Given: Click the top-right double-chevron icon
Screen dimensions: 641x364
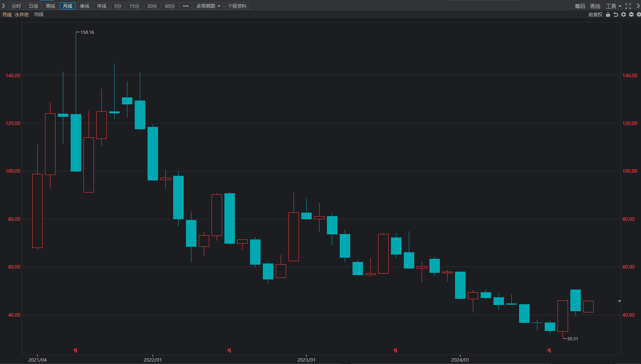Looking at the screenshot, I should tap(638, 6).
